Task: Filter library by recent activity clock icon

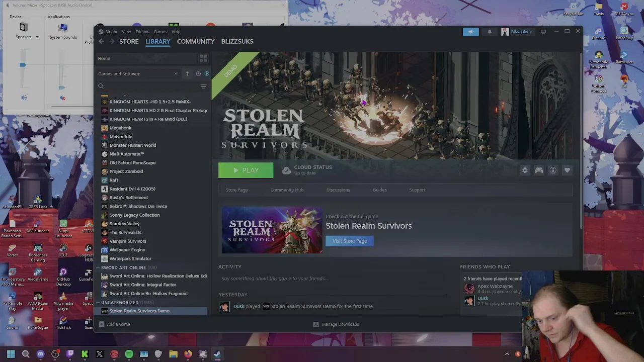Action: click(198, 74)
